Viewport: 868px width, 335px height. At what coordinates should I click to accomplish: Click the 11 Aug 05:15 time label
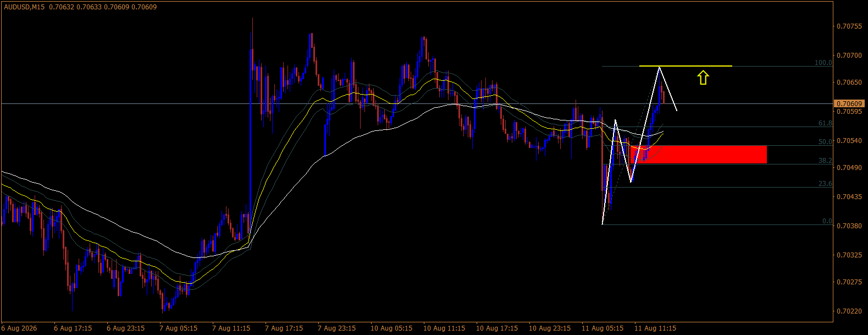pos(602,328)
